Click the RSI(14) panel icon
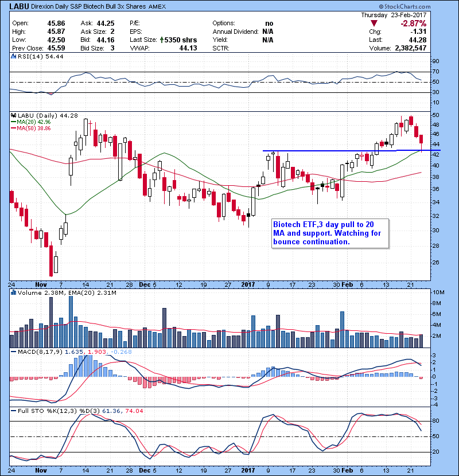 point(13,56)
